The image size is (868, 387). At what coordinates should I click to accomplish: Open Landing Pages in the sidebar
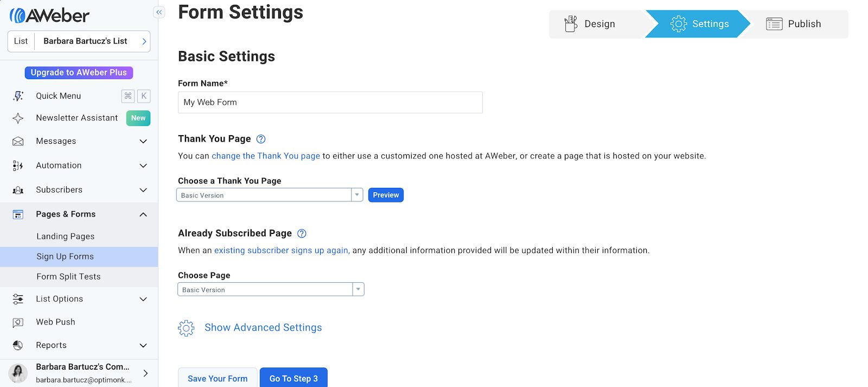pyautogui.click(x=66, y=237)
